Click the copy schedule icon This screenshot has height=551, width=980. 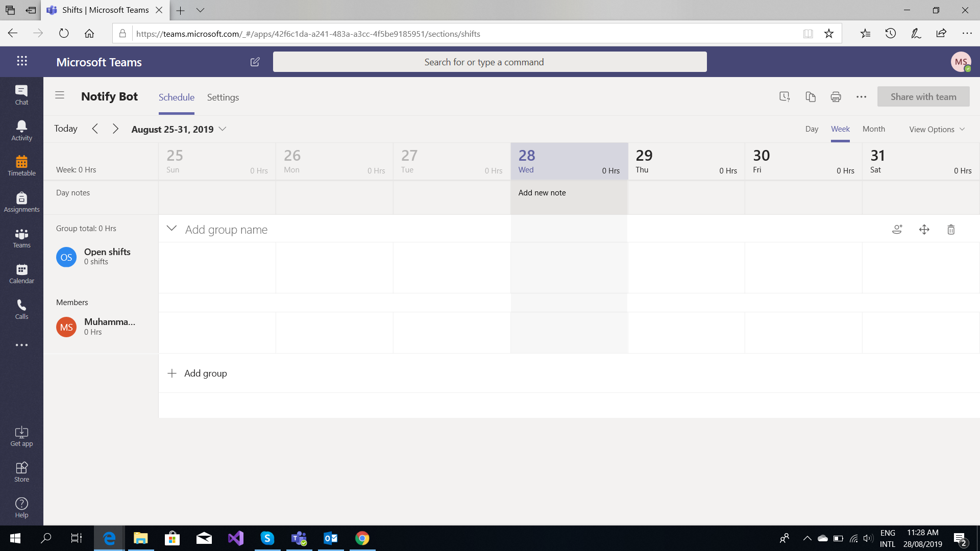pos(811,96)
